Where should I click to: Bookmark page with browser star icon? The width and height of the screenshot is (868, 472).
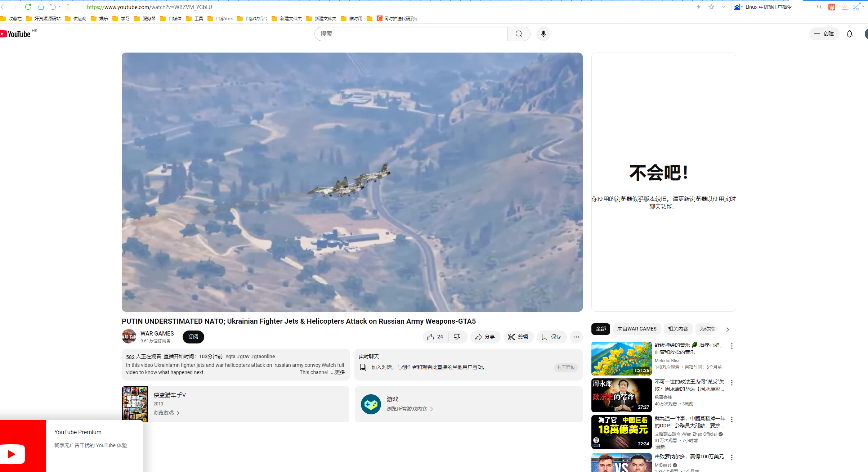point(711,7)
